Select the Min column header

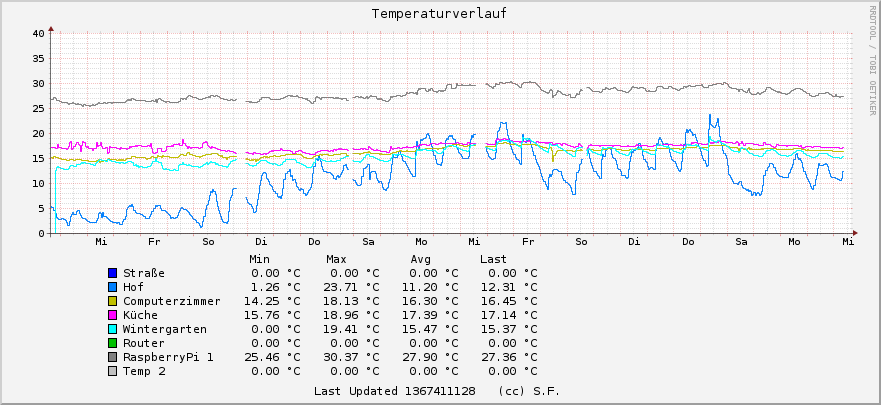tap(261, 259)
